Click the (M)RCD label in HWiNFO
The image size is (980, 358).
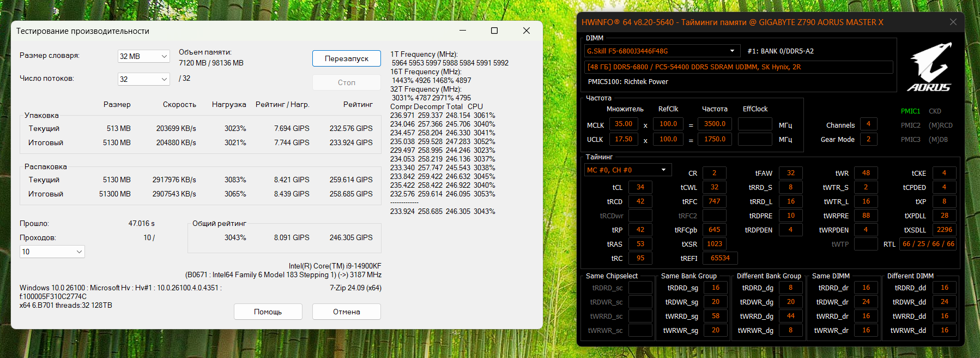(x=941, y=125)
